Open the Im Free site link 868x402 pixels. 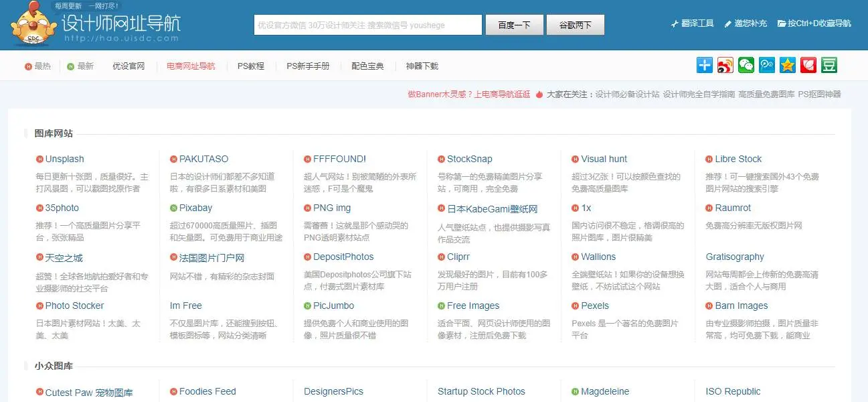pyautogui.click(x=185, y=306)
